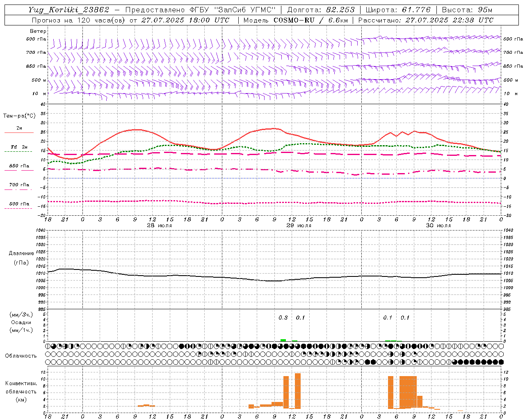The width and height of the screenshot is (525, 420).
Task: Click the small orange bars on 28 июля
Action: [146, 405]
